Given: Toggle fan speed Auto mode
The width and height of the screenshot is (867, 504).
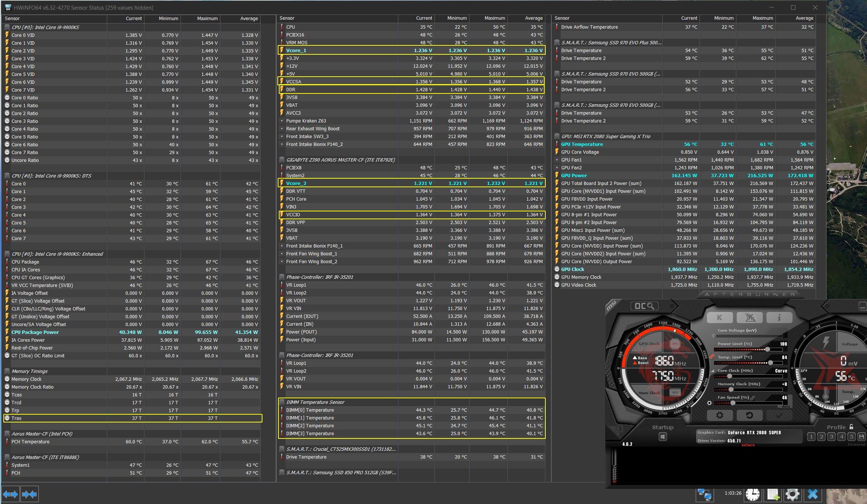Looking at the screenshot, I should tap(786, 406).
